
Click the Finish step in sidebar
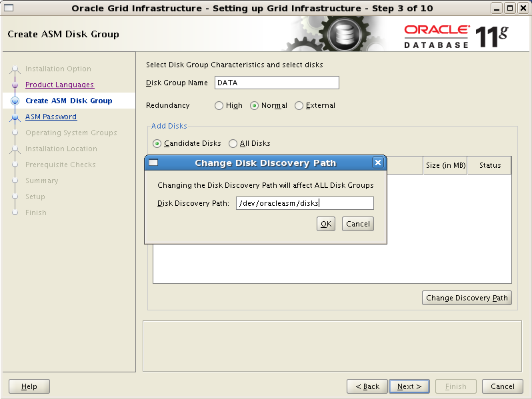(35, 212)
